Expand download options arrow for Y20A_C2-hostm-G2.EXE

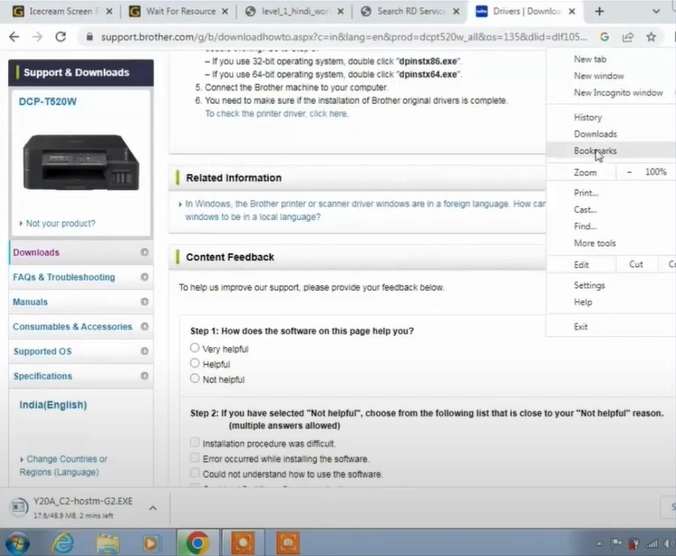[x=153, y=508]
